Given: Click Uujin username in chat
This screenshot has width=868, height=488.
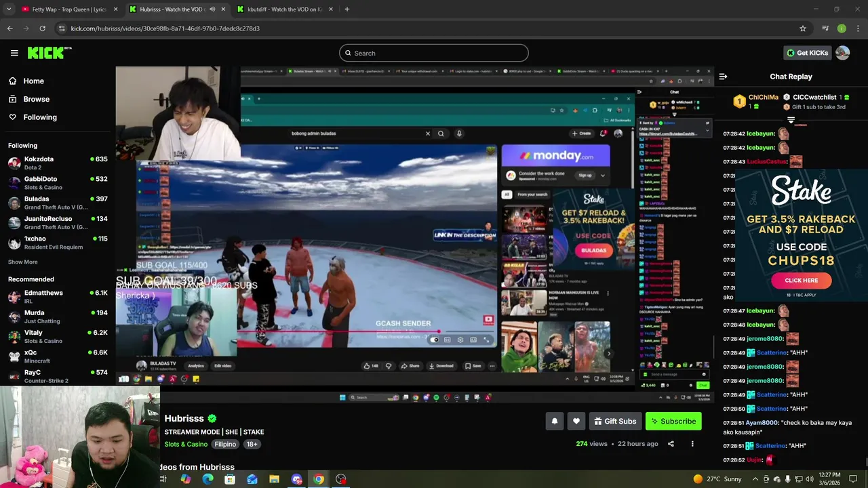Looking at the screenshot, I should point(754,460).
